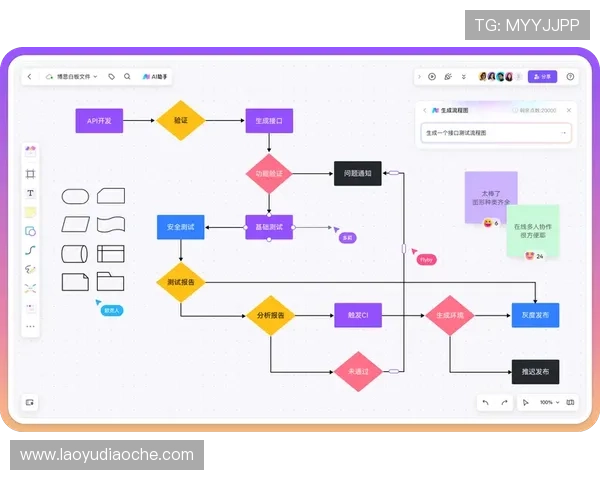
Task: Select the sticky note tool
Action: [x=30, y=212]
